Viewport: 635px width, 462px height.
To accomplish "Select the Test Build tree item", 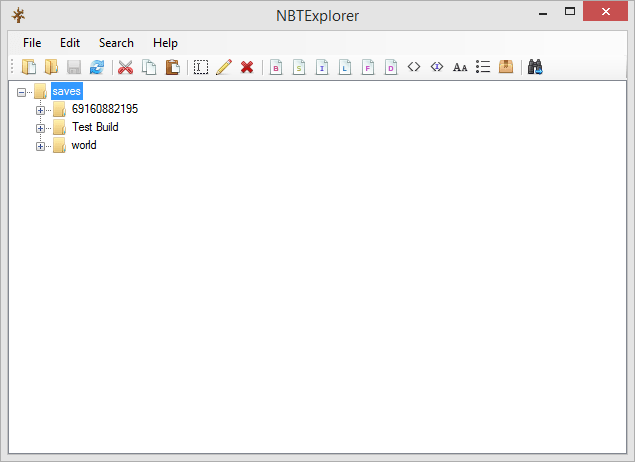I will (x=95, y=127).
